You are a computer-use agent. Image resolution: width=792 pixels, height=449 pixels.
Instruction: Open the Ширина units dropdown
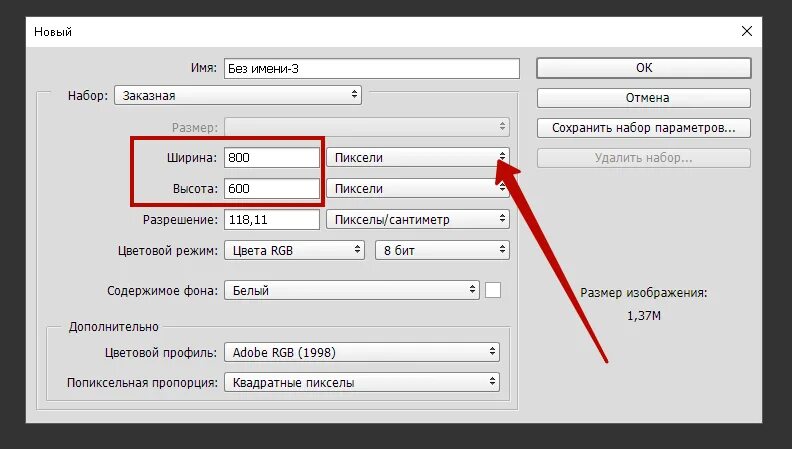click(418, 158)
